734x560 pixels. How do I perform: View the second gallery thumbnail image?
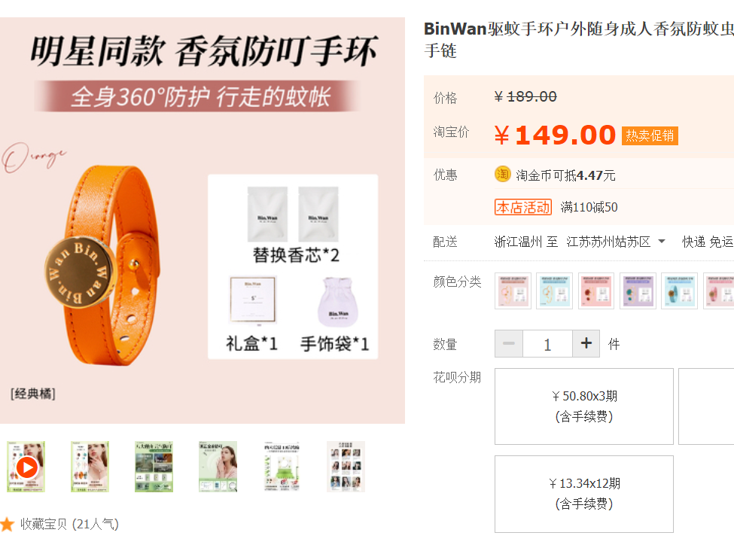point(90,467)
